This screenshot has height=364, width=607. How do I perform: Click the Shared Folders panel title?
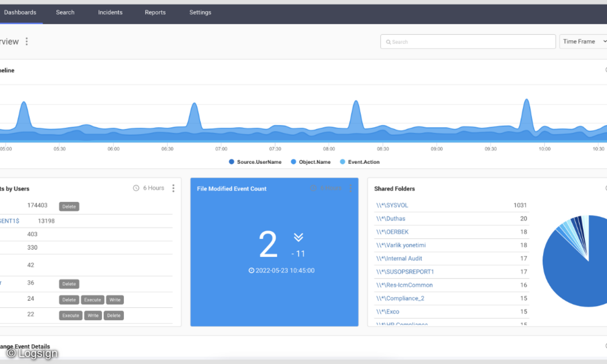tap(395, 189)
